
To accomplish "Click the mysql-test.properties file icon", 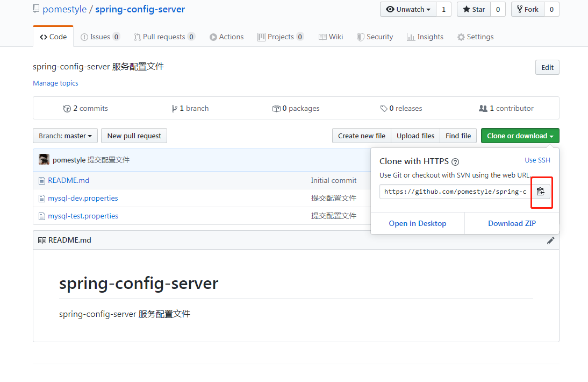I will (42, 216).
